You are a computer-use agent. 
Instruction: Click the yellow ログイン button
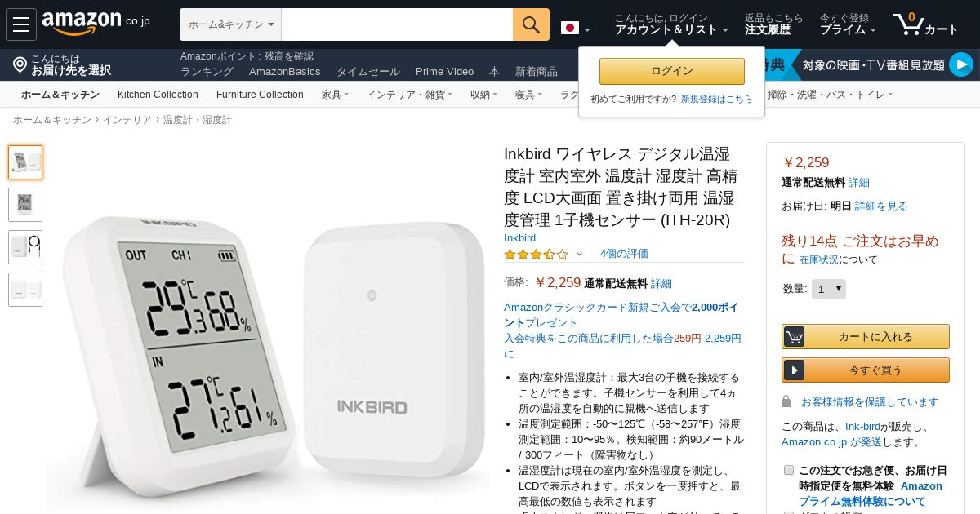click(672, 71)
